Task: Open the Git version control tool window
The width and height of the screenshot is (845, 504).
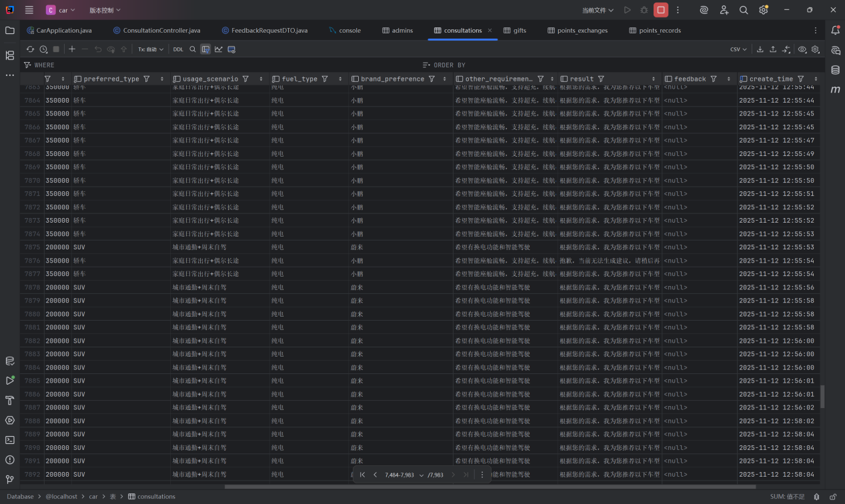Action: pyautogui.click(x=9, y=479)
